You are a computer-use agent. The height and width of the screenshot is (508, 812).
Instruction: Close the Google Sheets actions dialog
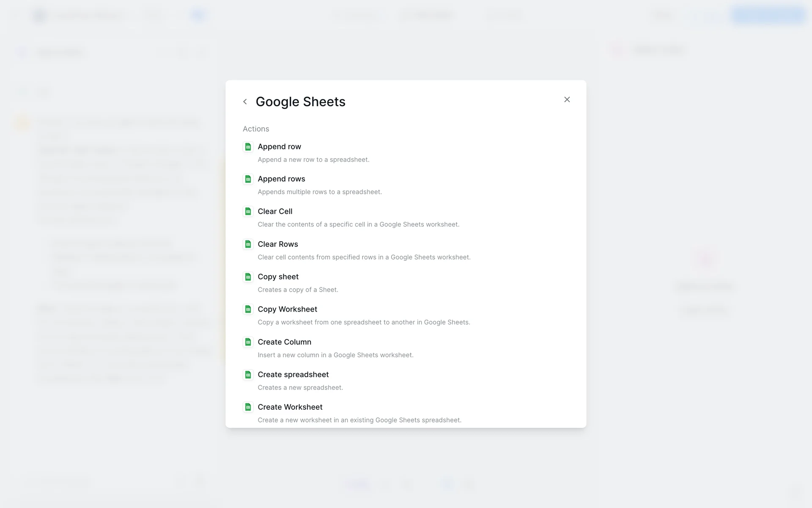[x=567, y=99]
